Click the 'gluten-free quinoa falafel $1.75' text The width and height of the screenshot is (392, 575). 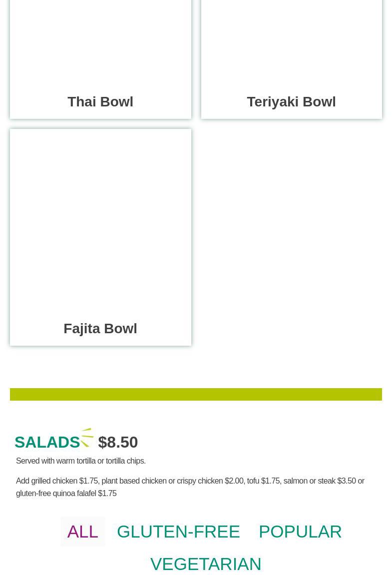[66, 494]
